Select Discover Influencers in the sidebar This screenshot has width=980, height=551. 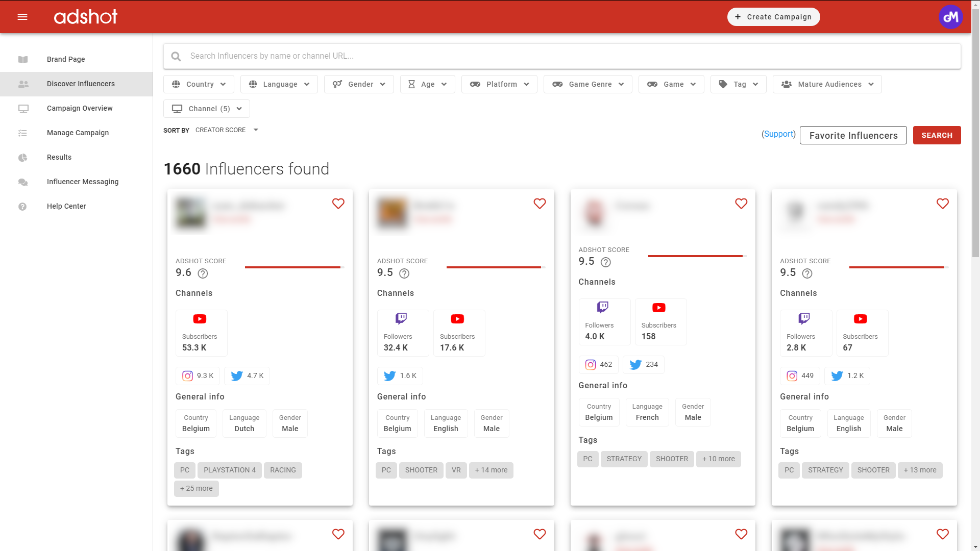77,84
